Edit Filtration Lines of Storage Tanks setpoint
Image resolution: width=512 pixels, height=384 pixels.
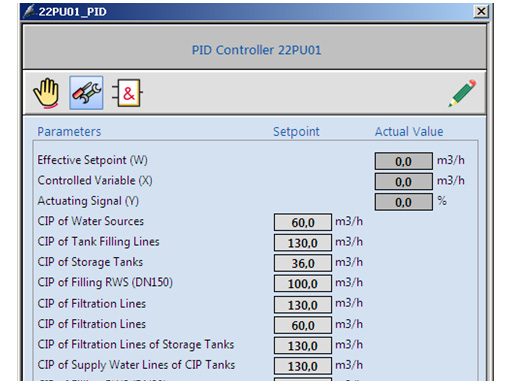[303, 345]
